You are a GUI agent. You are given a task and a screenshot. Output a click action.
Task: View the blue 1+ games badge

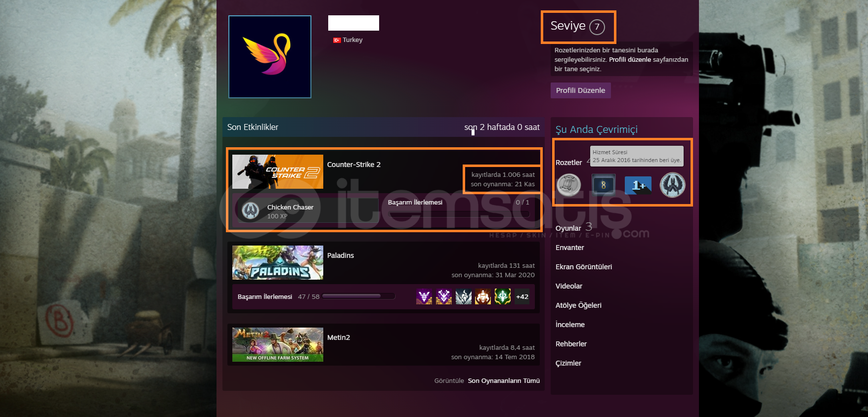click(x=638, y=185)
